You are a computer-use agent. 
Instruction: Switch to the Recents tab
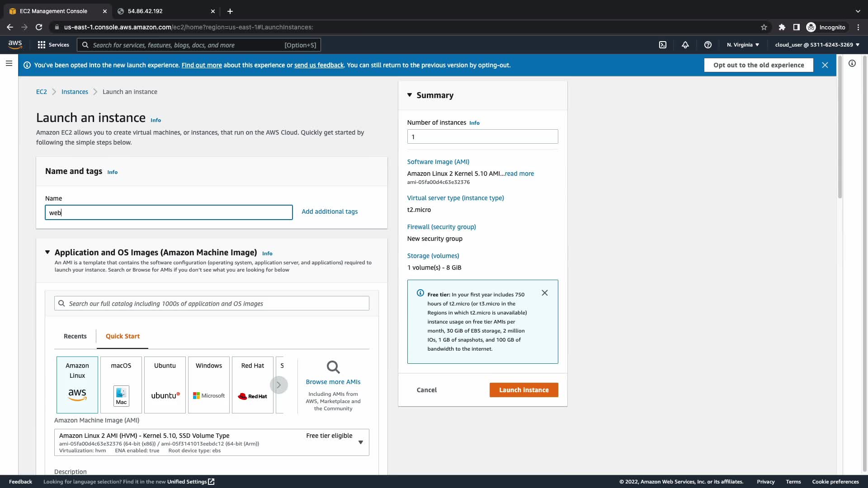coord(75,336)
